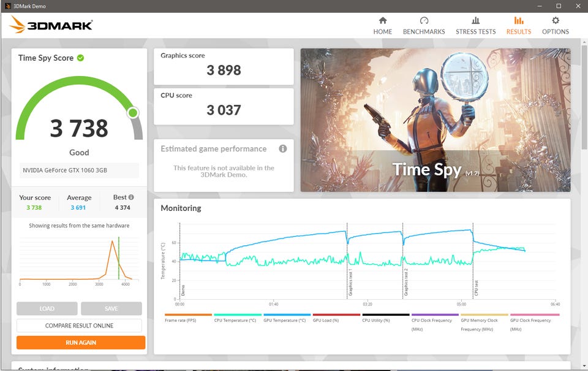
Task: Click the STRESS TESTS menu label
Action: click(475, 31)
